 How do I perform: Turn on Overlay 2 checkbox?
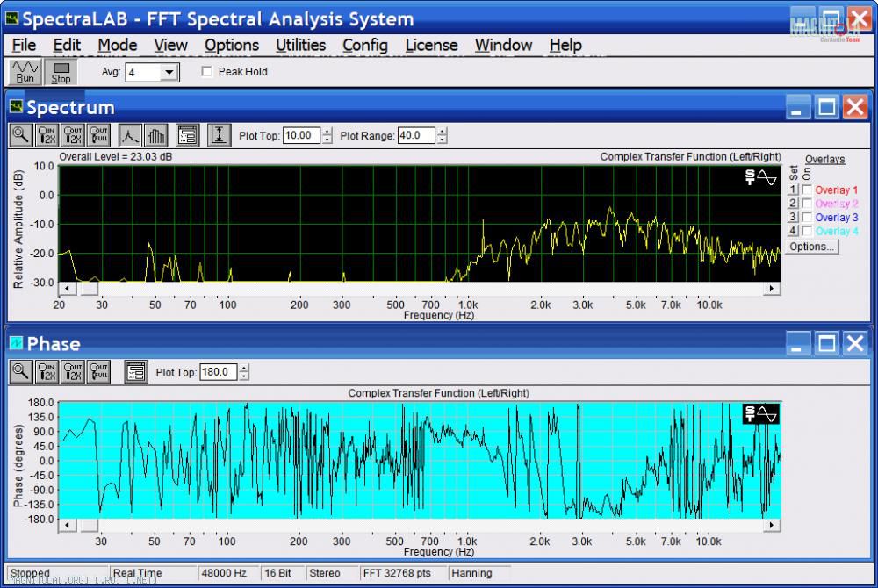tap(807, 203)
